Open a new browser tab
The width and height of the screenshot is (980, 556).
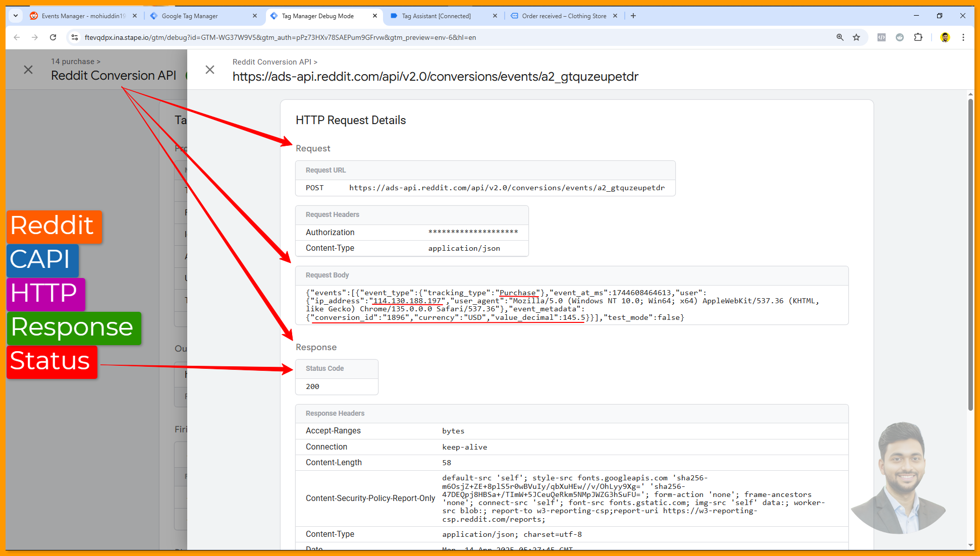click(633, 16)
